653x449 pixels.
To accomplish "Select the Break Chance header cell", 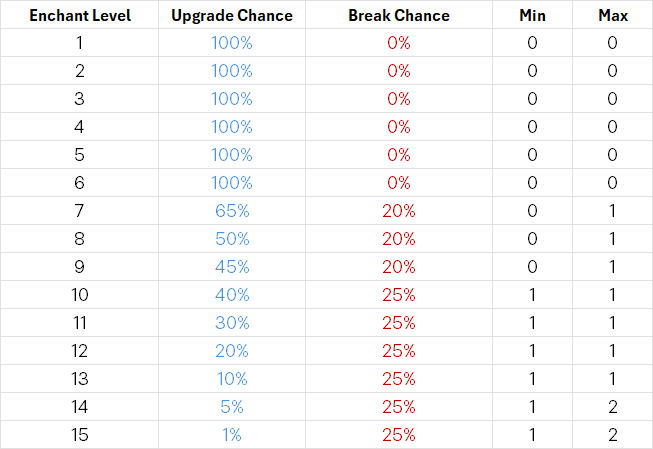I will [399, 16].
